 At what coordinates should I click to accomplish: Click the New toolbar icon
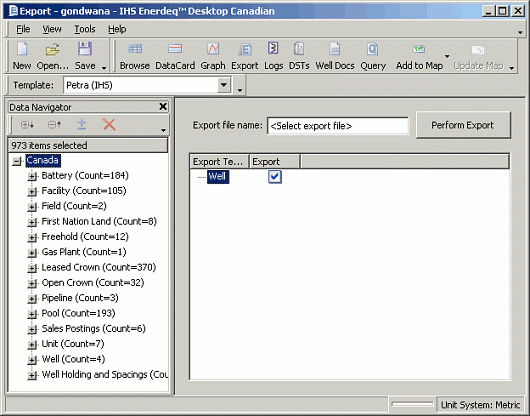22,56
